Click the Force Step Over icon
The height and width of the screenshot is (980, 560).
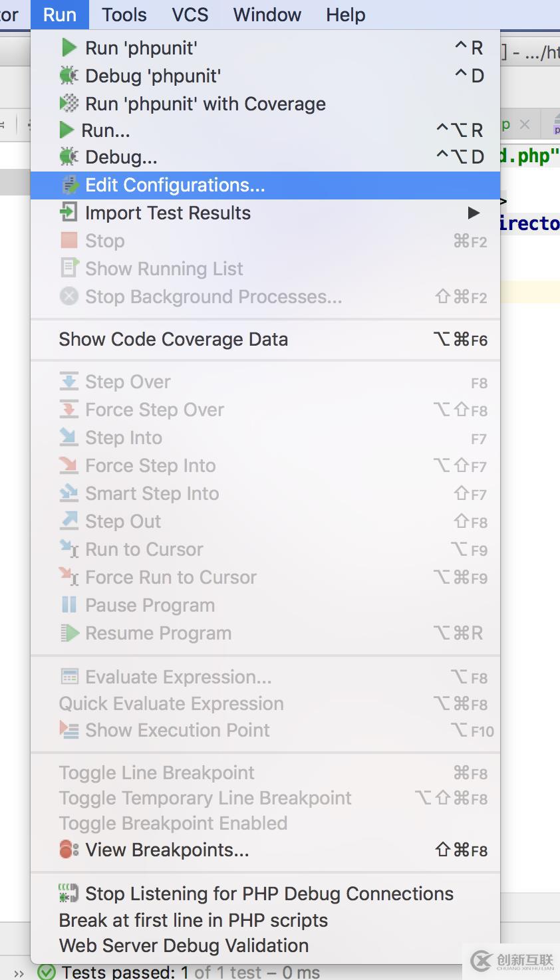coord(69,410)
